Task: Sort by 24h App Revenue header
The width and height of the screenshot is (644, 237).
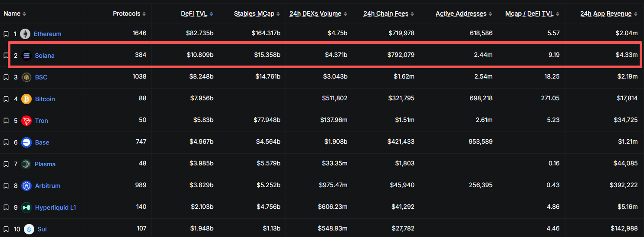Action: (606, 14)
